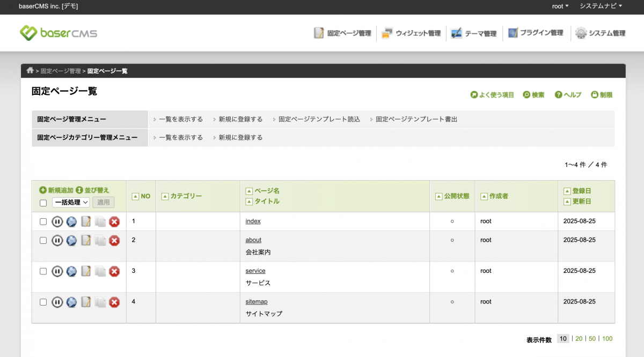Viewport: 644px width, 357px height.
Task: Click 固定ページテンプレート読込 link
Action: (319, 120)
